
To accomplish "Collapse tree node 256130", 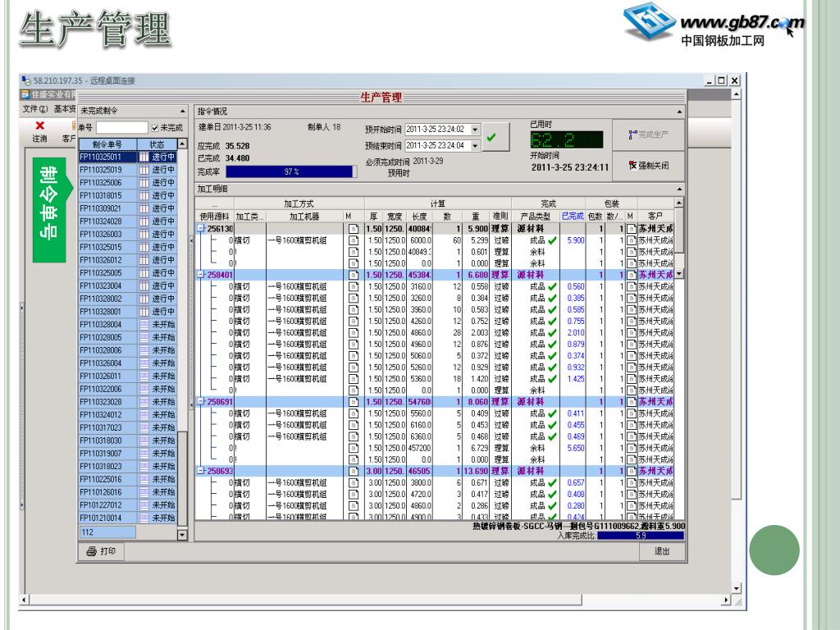I will (202, 229).
